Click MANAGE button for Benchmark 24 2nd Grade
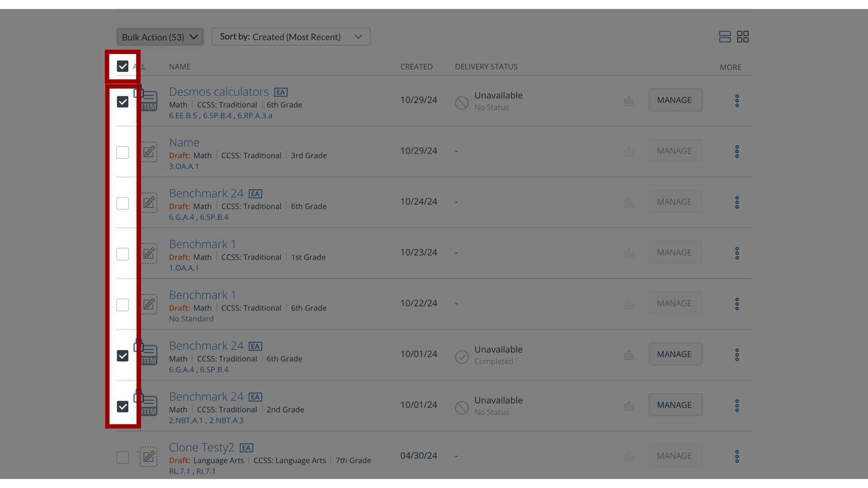 [x=674, y=404]
